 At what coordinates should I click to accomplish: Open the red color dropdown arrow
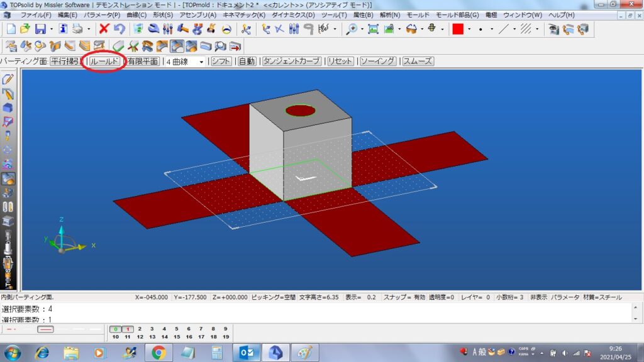pyautogui.click(x=469, y=29)
